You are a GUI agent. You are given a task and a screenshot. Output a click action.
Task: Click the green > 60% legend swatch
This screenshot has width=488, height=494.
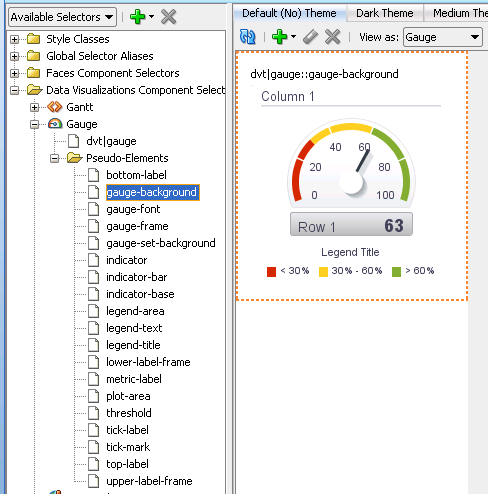[x=396, y=272]
